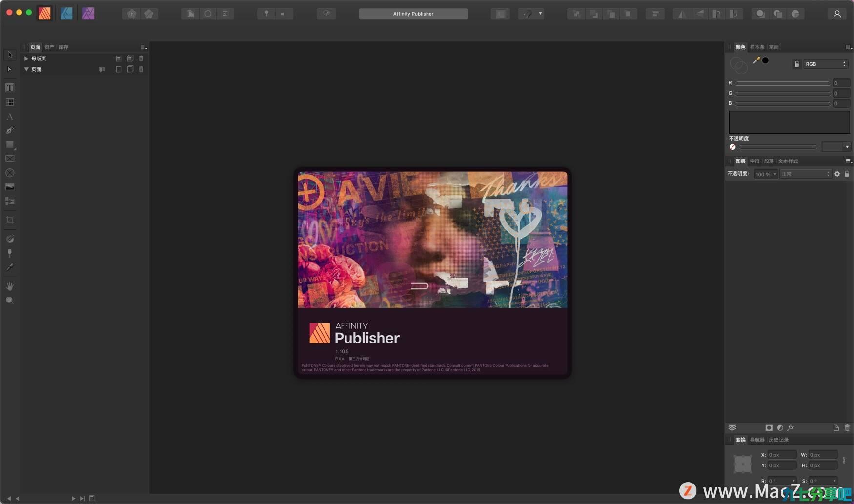Switch to Photo persona icon
854x504 pixels.
click(x=88, y=13)
